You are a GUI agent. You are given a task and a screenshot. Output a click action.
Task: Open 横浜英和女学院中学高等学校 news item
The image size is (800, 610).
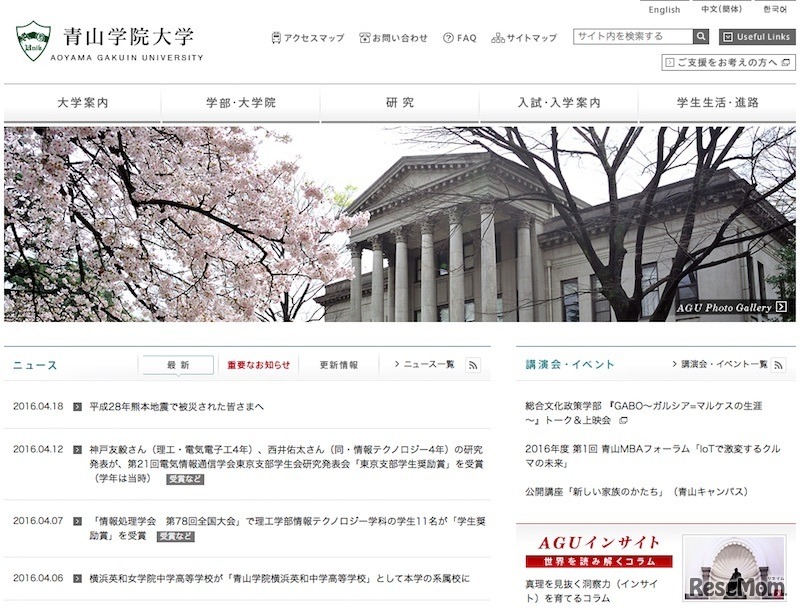pos(280,579)
